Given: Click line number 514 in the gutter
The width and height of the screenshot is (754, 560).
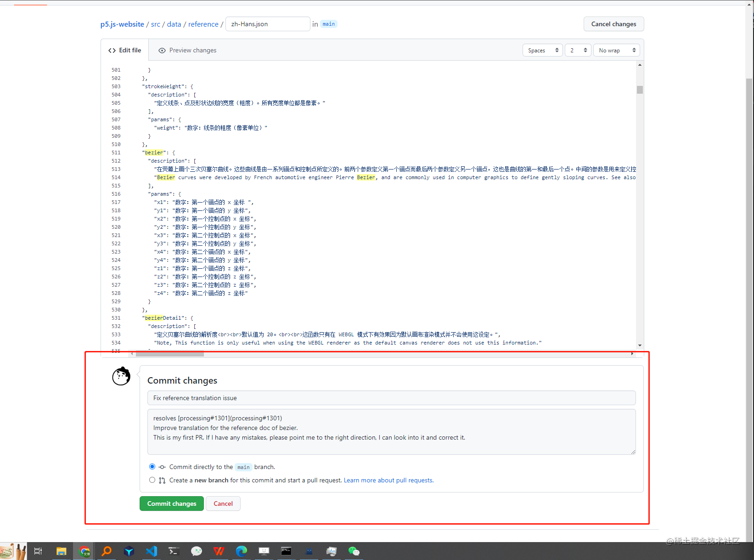Looking at the screenshot, I should click(116, 177).
